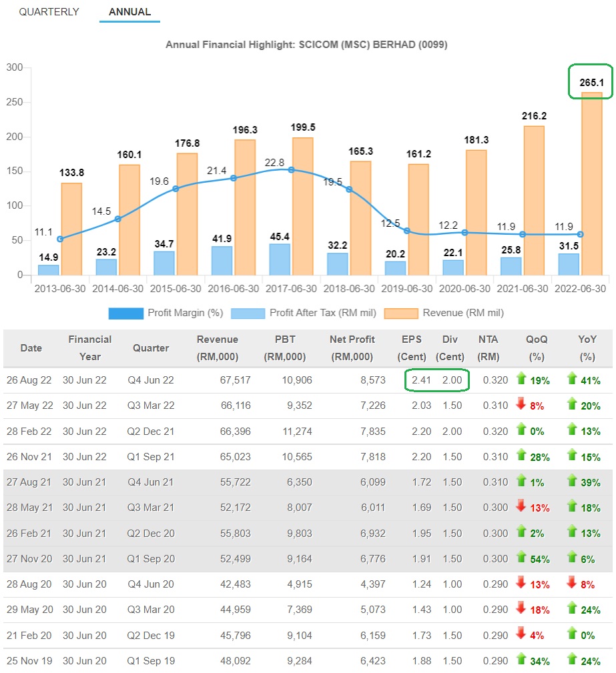Switch to the QUARTERLY tab

[49, 11]
